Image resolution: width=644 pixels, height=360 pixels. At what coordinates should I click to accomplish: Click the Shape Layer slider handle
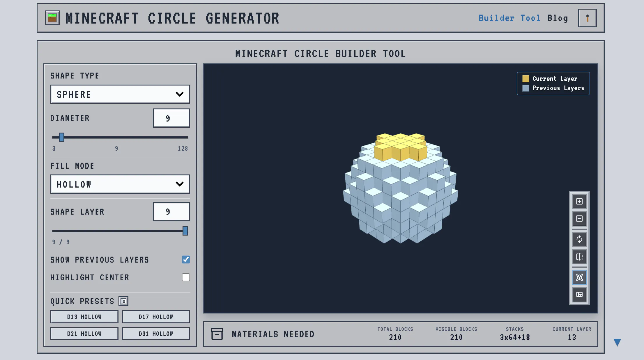click(x=185, y=231)
